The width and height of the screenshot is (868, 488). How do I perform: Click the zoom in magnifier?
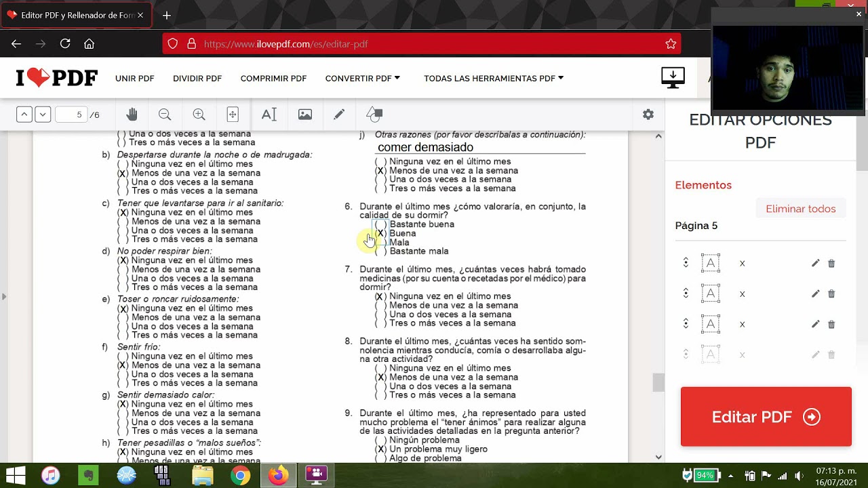[199, 115]
